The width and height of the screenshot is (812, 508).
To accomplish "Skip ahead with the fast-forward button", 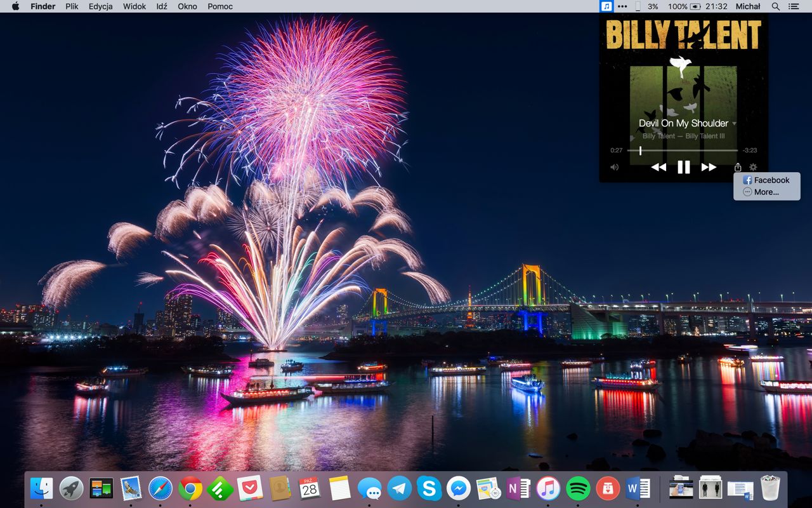I will [x=709, y=167].
